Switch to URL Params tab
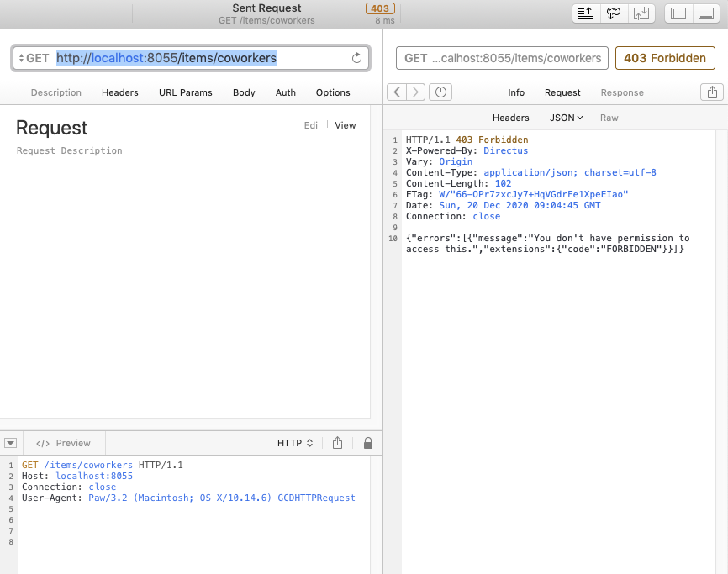 [x=185, y=92]
